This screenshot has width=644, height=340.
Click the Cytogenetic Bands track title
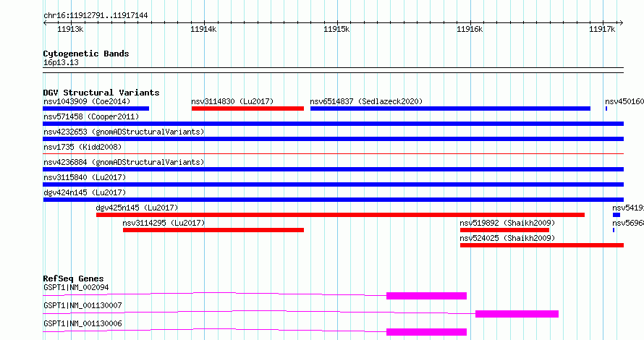(x=86, y=54)
